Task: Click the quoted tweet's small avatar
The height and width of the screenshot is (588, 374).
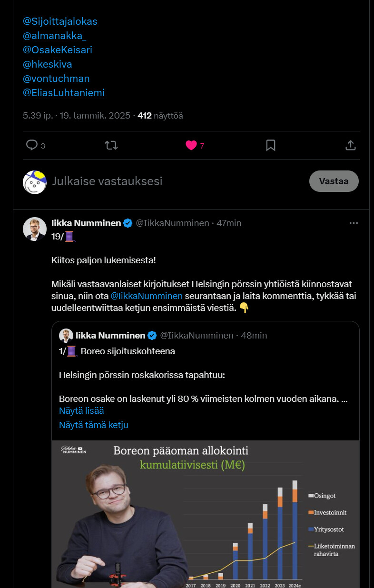Action: pos(66,335)
